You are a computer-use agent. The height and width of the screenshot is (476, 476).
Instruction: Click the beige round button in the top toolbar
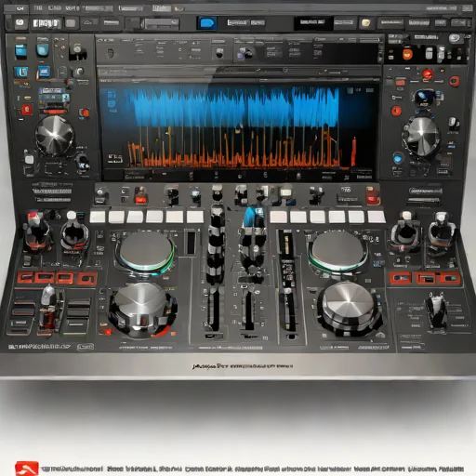(x=366, y=22)
